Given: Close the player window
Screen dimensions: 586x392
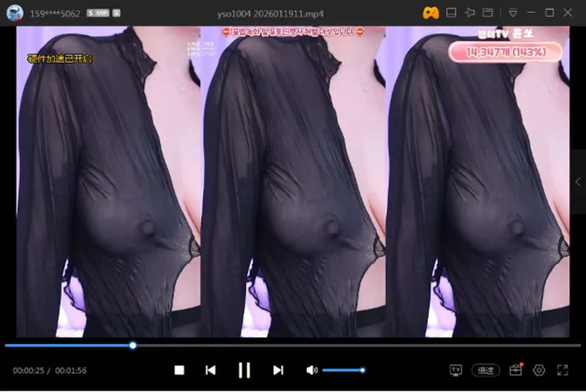Looking at the screenshot, I should pos(568,13).
